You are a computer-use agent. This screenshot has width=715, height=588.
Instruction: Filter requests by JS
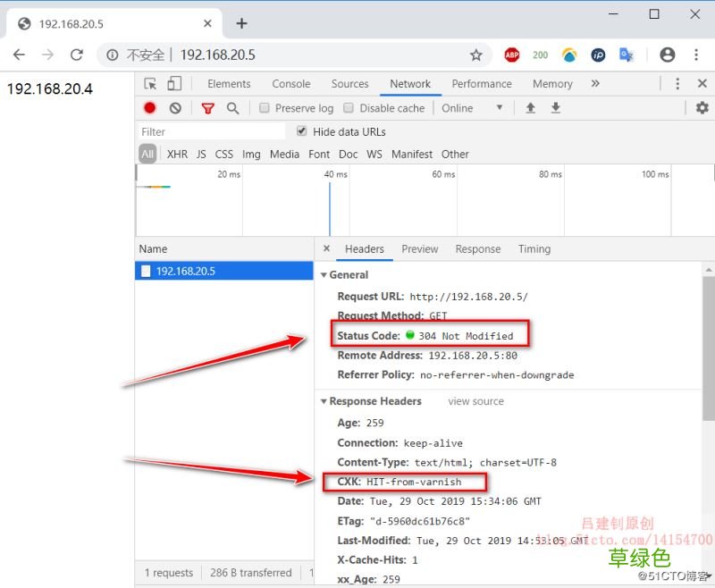[x=201, y=154]
